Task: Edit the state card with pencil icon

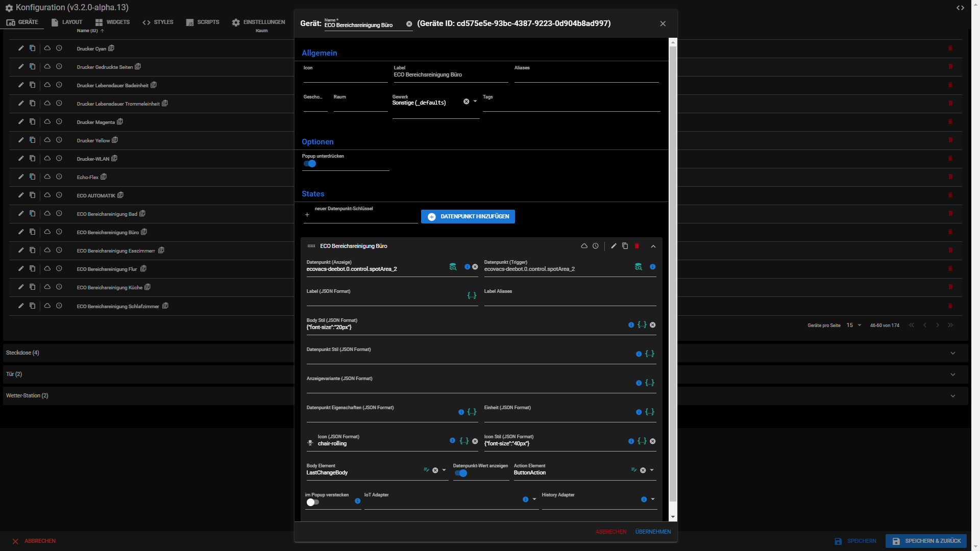Action: 614,246
